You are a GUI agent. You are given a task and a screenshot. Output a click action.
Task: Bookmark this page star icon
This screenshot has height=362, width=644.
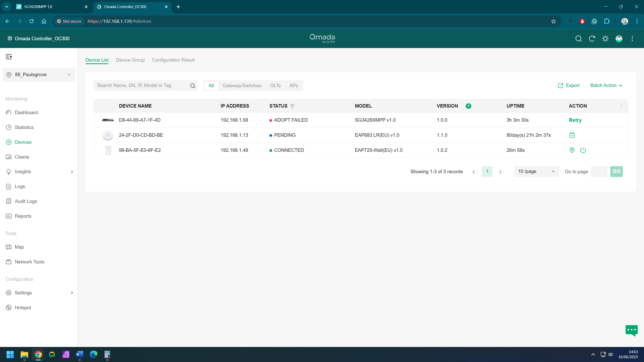[553, 21]
